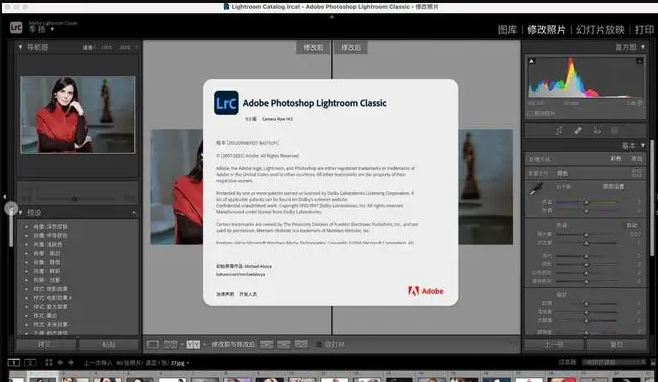The width and height of the screenshot is (658, 382).
Task: Click the 上一张 Previous button
Action: (x=554, y=345)
